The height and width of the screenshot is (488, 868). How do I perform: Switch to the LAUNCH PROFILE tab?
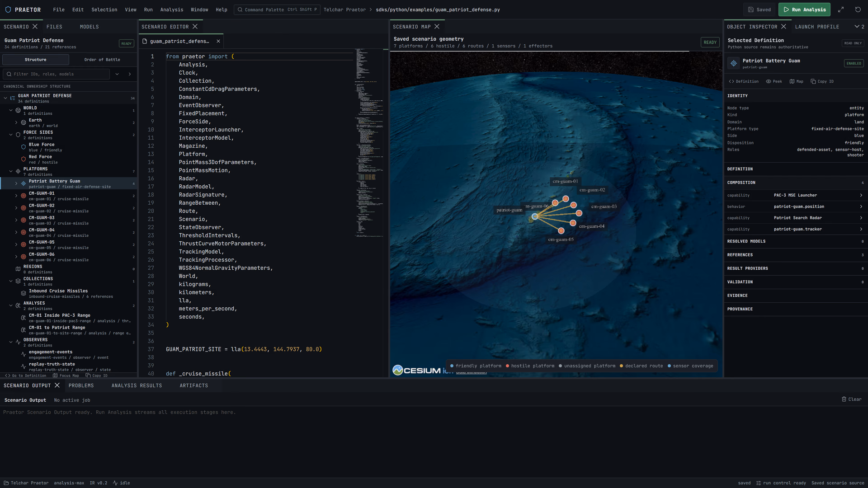[817, 27]
